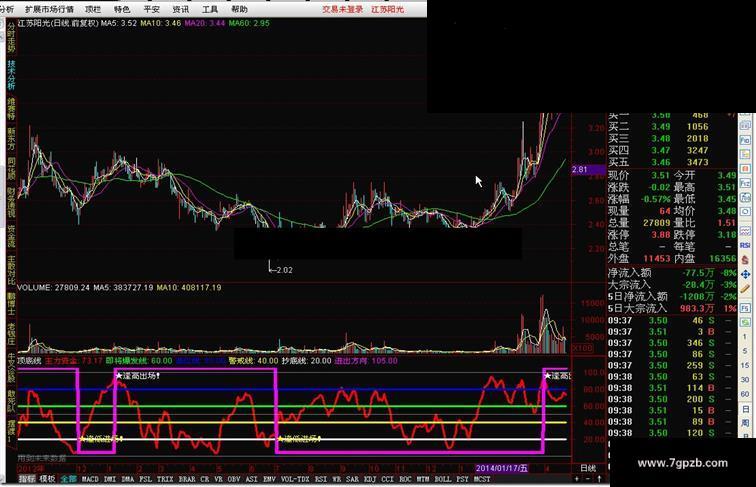Select the RSI indicator icon in right toolbar

click(745, 245)
